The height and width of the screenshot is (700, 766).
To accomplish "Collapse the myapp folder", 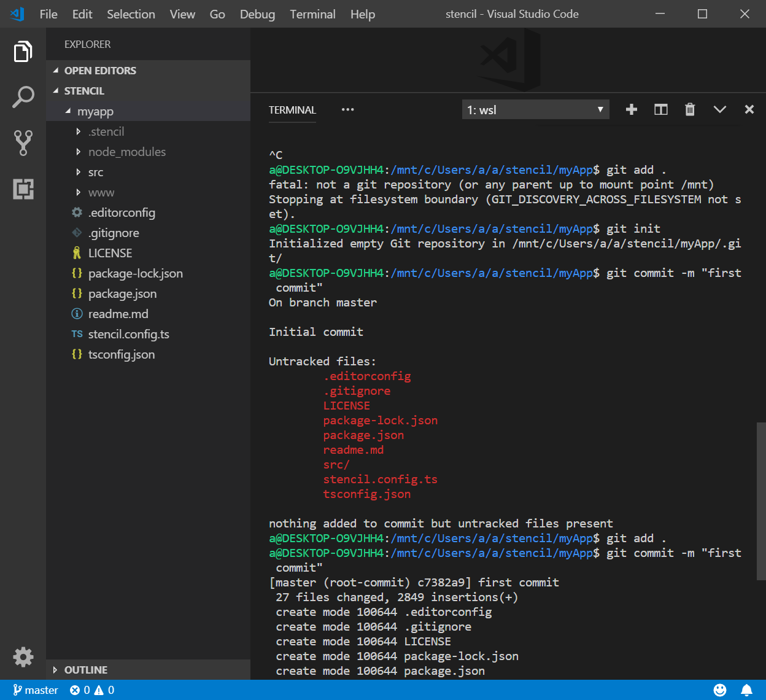I will tap(95, 112).
